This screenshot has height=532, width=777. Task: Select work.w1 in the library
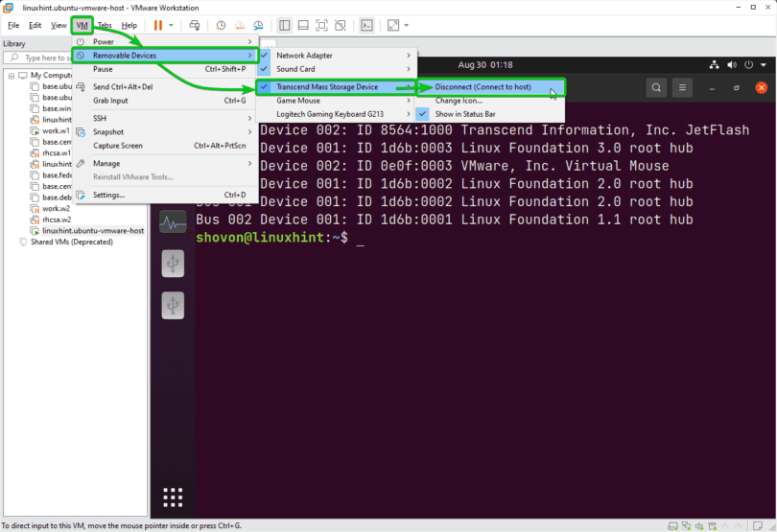point(56,130)
